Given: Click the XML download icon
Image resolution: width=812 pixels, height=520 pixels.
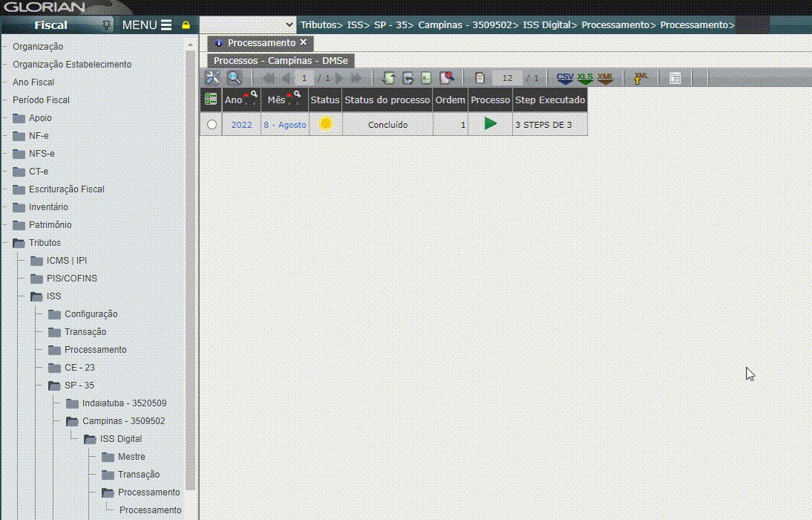Looking at the screenshot, I should [606, 78].
